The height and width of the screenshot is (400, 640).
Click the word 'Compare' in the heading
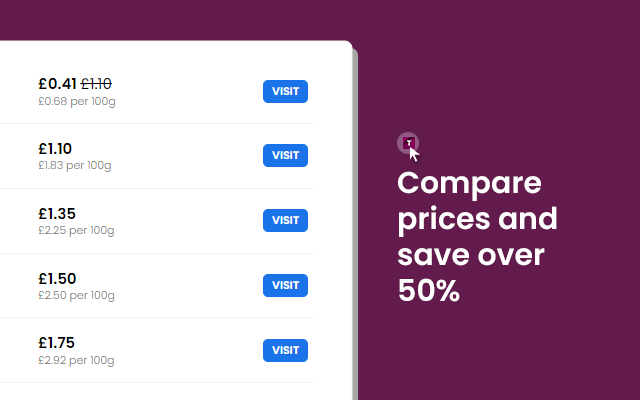469,184
